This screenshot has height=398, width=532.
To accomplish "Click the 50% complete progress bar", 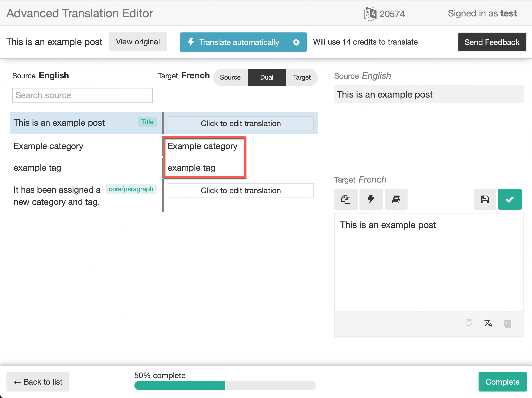I will coord(225,385).
